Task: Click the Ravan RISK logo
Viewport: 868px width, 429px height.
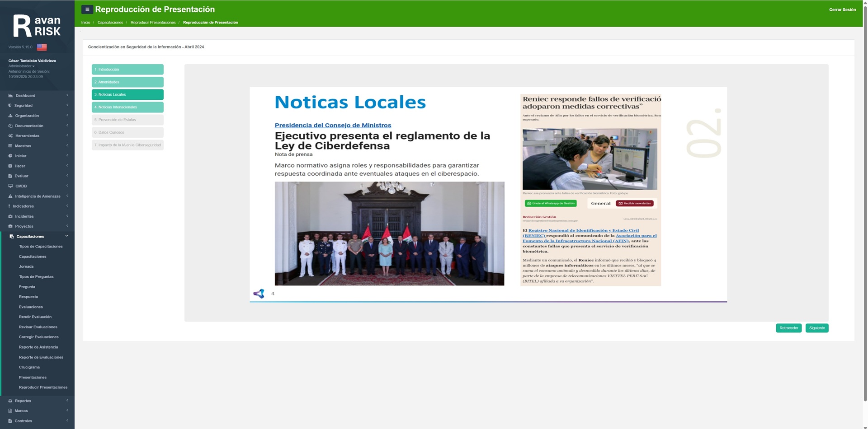Action: click(37, 26)
